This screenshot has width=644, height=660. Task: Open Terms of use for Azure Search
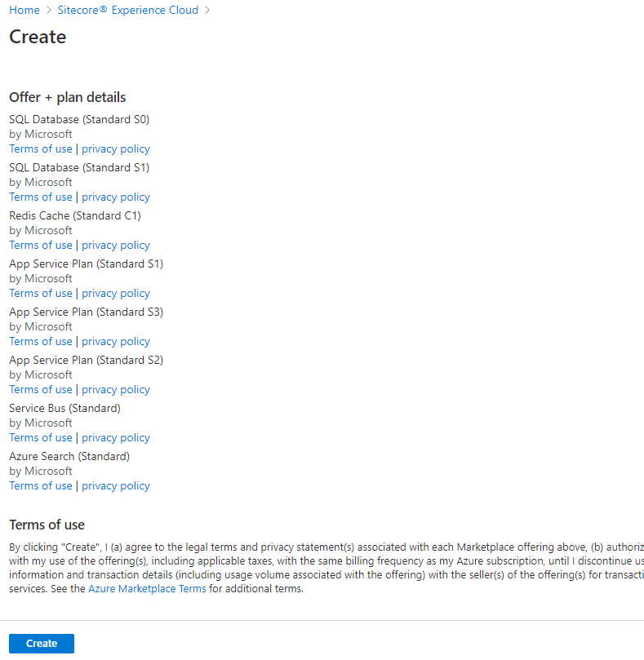(x=41, y=486)
